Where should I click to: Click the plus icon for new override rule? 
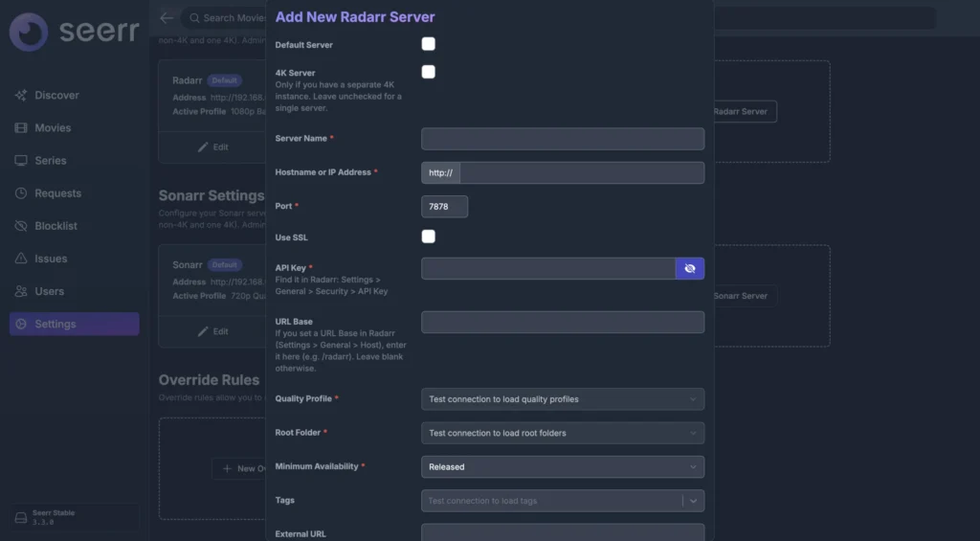(227, 468)
